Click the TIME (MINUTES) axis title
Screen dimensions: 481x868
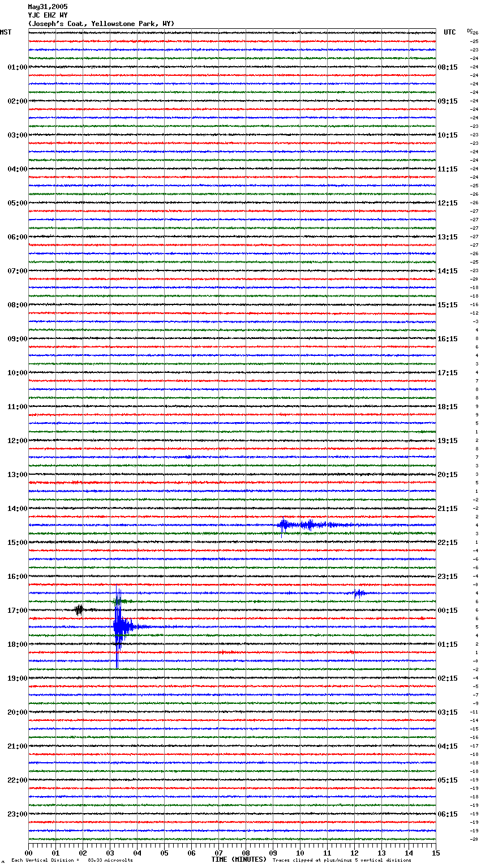(x=239, y=860)
